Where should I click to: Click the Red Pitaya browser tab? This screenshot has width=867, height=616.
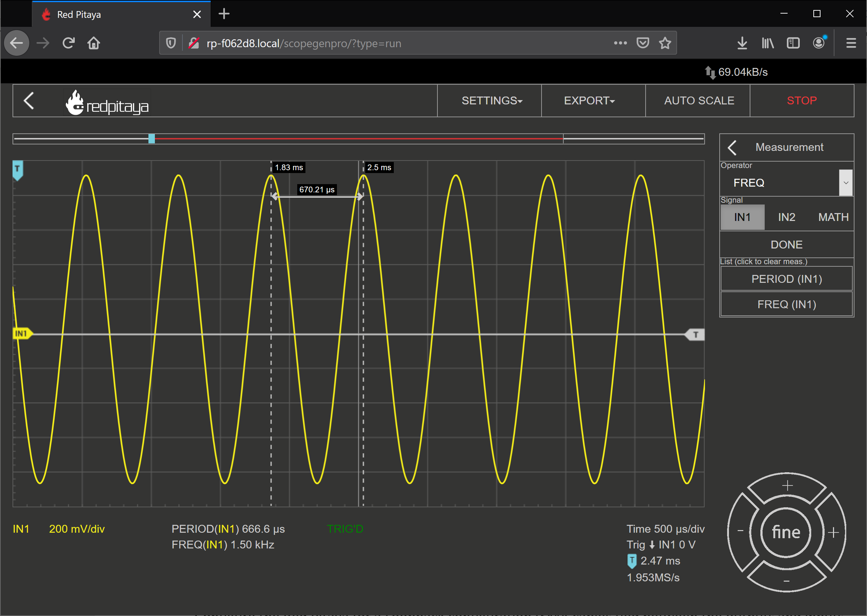click(121, 14)
